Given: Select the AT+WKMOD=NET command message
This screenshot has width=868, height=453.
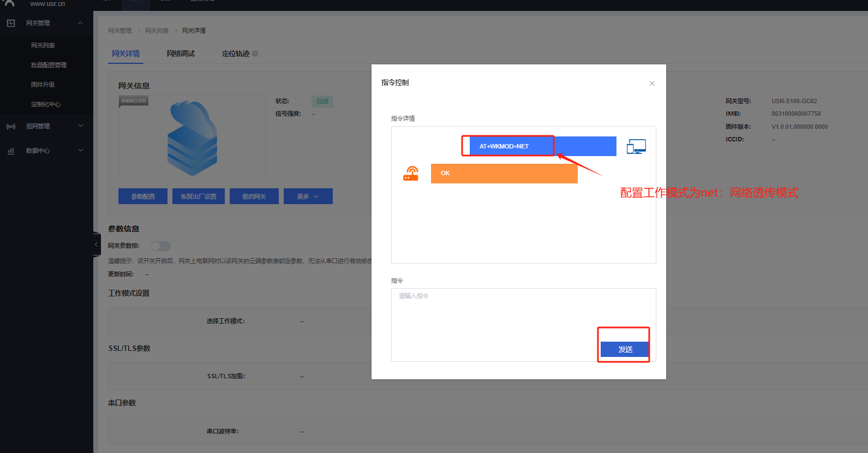Looking at the screenshot, I should (504, 146).
